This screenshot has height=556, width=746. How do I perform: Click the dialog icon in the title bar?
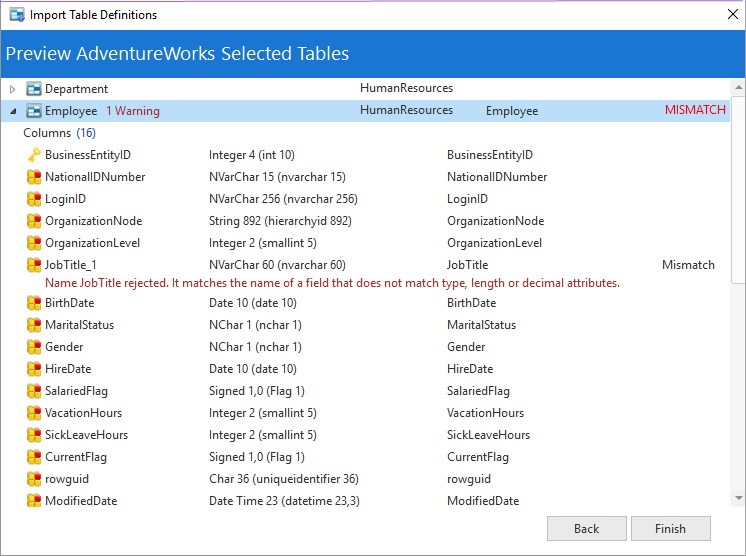15,15
